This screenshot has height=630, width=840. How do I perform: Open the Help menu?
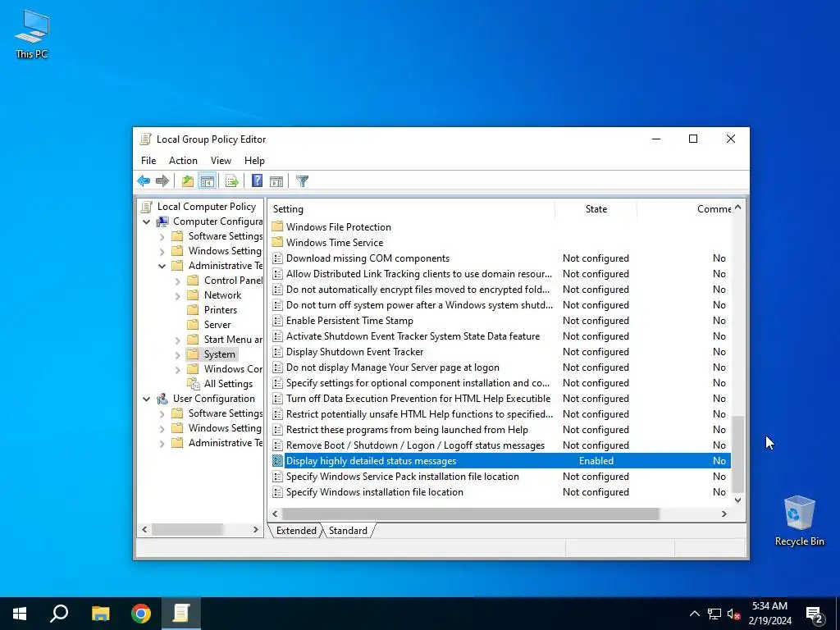[x=254, y=161]
